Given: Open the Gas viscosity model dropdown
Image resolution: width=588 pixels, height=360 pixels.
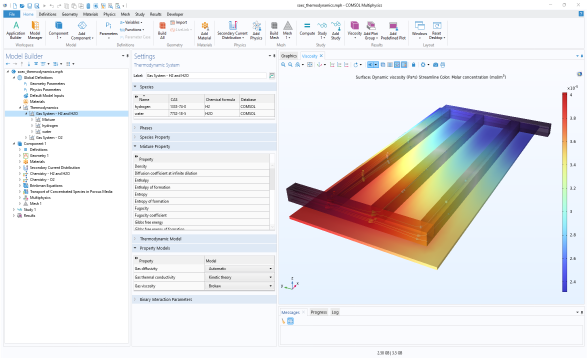Looking at the screenshot, I should point(240,286).
